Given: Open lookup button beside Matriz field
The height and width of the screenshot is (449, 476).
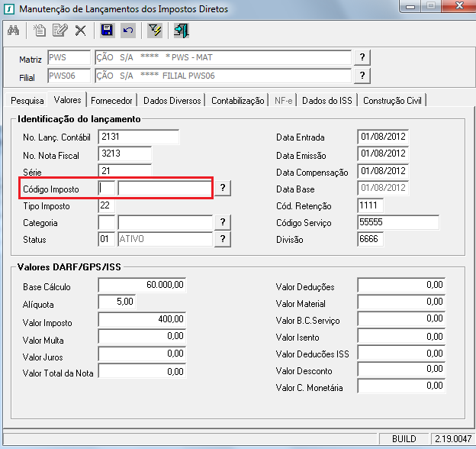Looking at the screenshot, I should tap(363, 58).
